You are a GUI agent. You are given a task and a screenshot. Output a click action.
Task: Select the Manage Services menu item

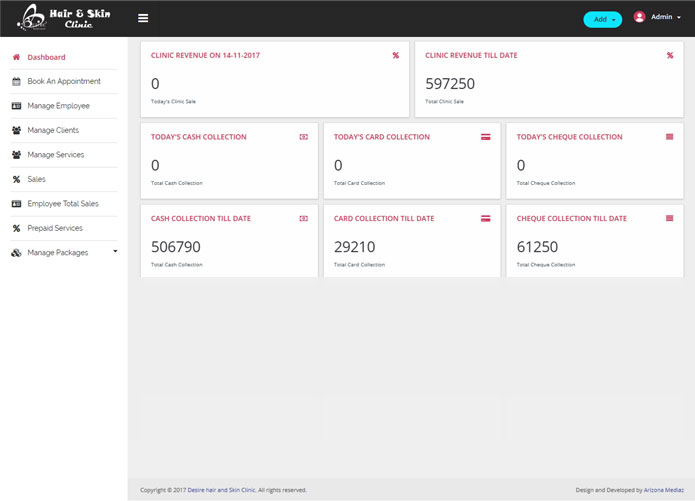coord(55,155)
